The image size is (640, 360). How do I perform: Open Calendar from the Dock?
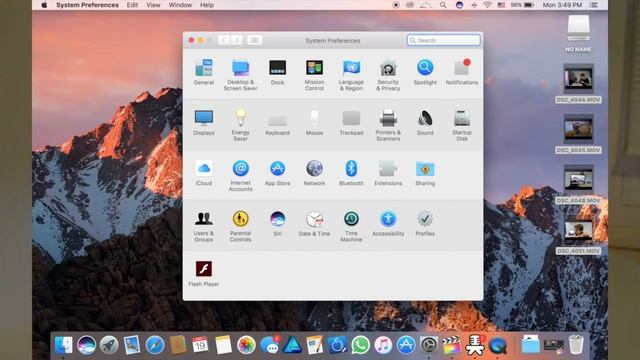click(x=200, y=345)
